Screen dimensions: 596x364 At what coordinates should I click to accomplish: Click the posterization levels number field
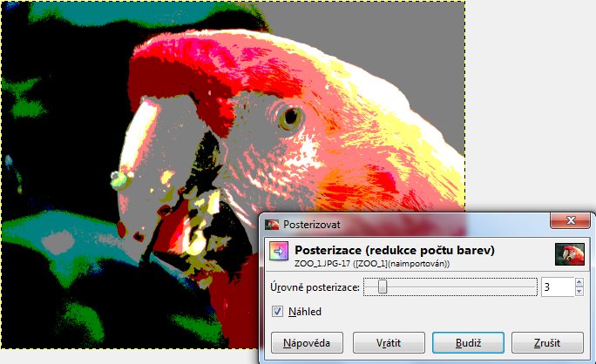click(x=558, y=286)
